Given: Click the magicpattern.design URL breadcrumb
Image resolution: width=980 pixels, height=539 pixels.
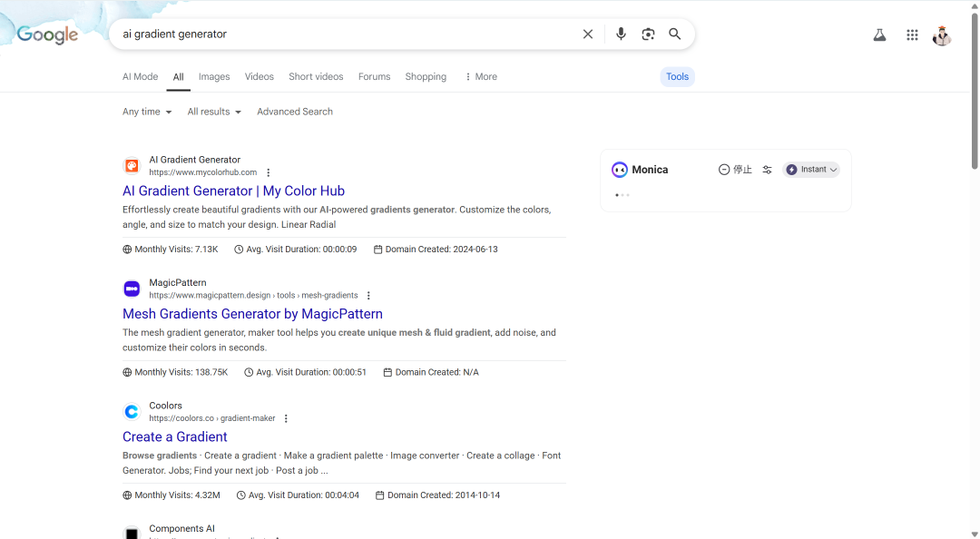Looking at the screenshot, I should [x=253, y=296].
